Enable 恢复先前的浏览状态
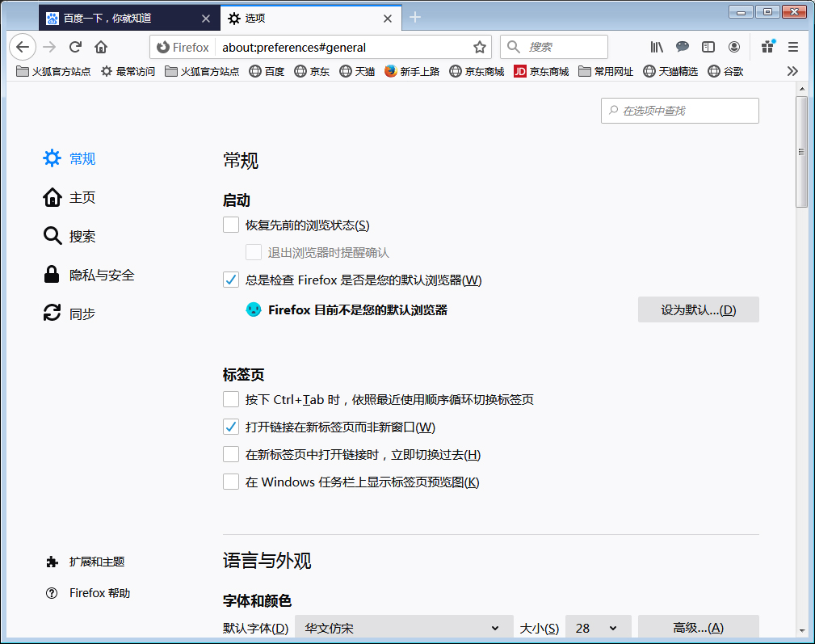 [x=230, y=225]
